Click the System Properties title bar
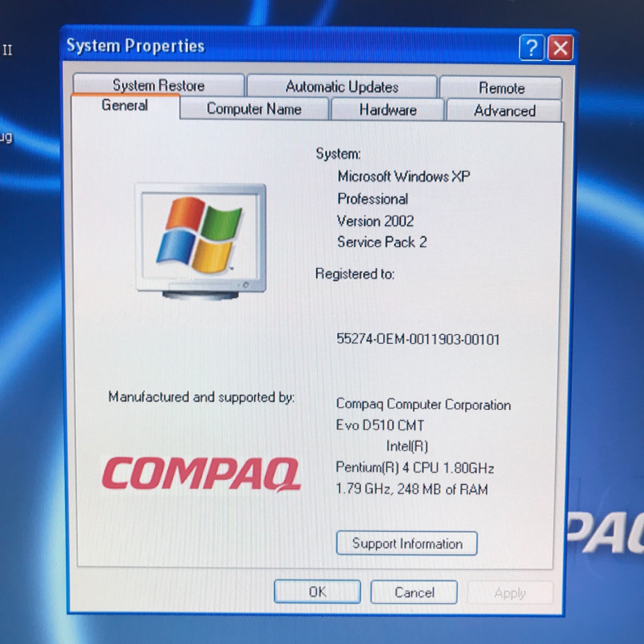This screenshot has width=644, height=644. coord(290,46)
